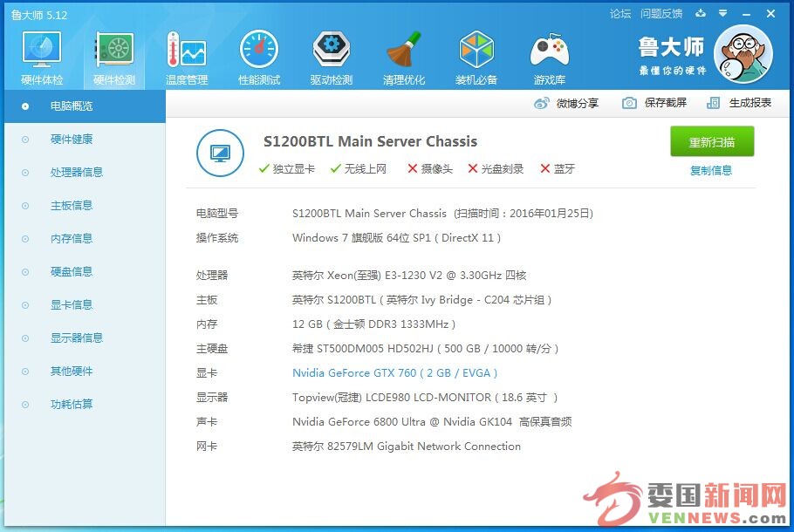This screenshot has width=794, height=532.
Task: Click the GeForce 6800 Ultra sound card value
Action: tap(432, 422)
